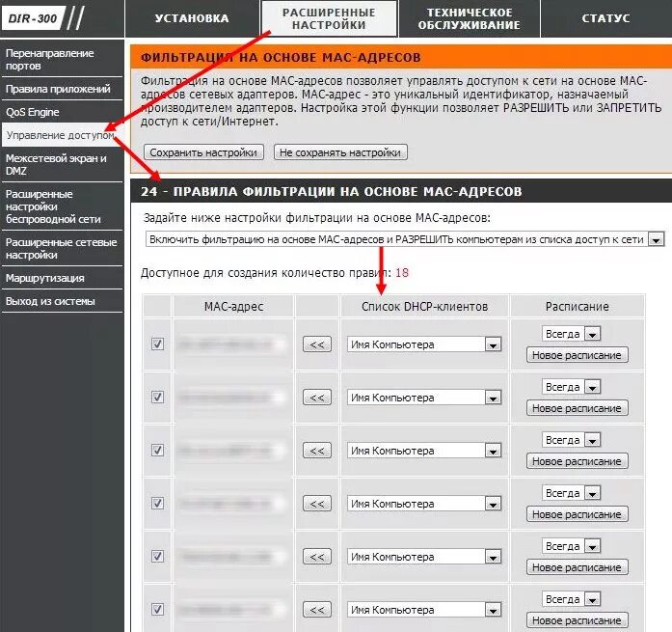Screen dimensions: 672x632
Task: Expand first row Всегда schedule dropdown
Action: pos(572,334)
